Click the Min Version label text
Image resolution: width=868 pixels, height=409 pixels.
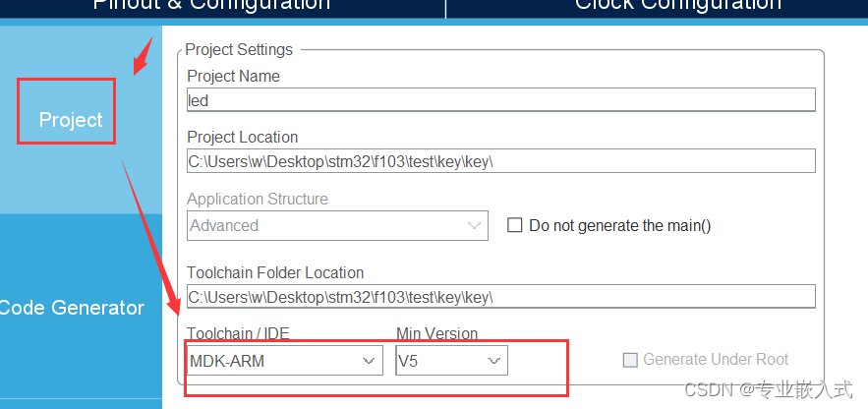[436, 334]
